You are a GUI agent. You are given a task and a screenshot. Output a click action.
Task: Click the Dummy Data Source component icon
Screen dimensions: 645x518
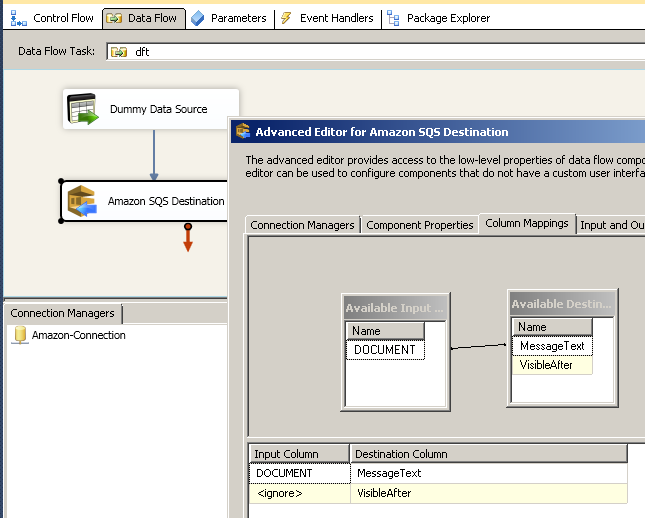click(83, 109)
